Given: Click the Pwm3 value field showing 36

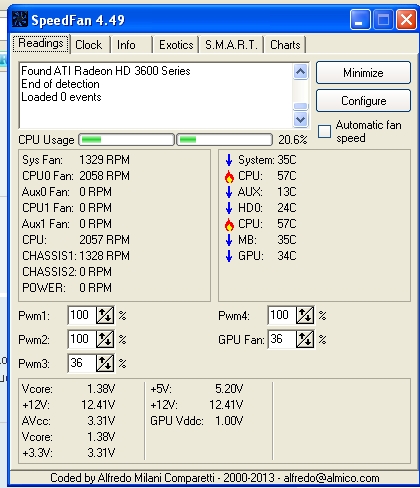Looking at the screenshot, I should [x=82, y=363].
